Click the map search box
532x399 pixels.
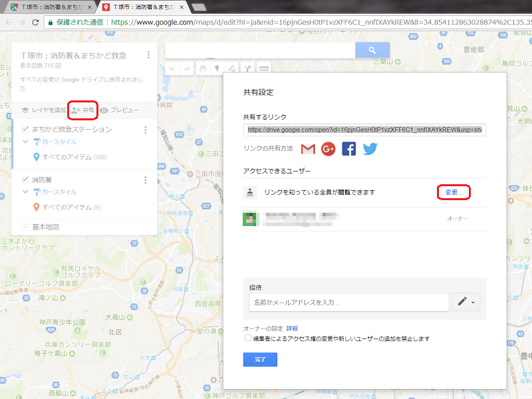coord(260,51)
